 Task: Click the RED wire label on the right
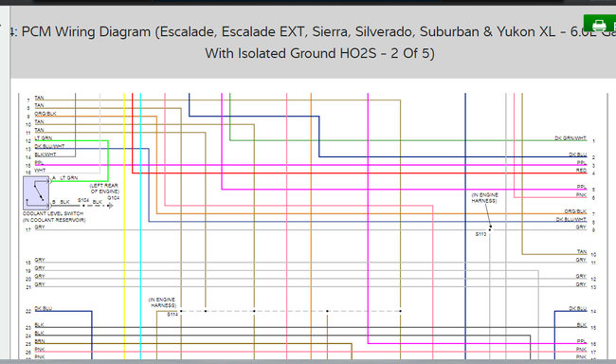pos(581,171)
